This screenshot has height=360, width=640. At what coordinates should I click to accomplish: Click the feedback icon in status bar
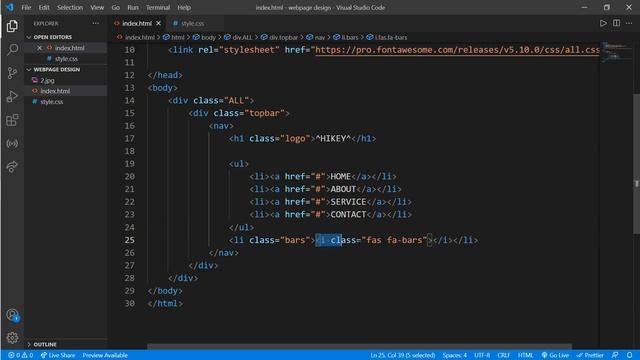[x=615, y=355]
